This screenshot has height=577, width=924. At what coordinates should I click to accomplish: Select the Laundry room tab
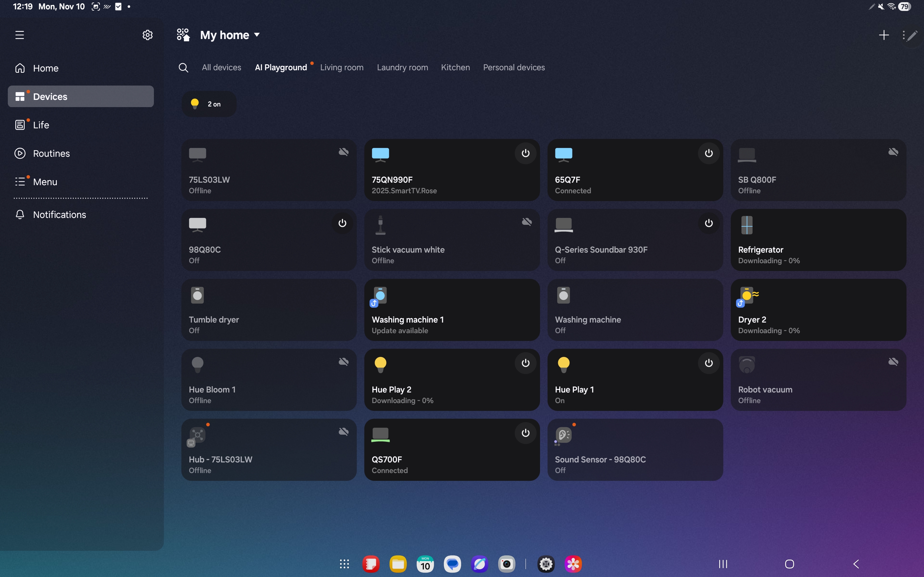402,67
